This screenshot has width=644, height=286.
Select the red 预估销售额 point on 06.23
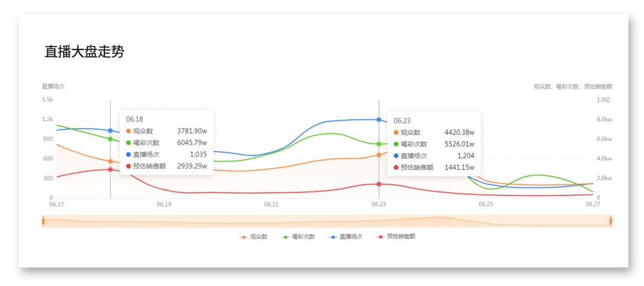(379, 184)
